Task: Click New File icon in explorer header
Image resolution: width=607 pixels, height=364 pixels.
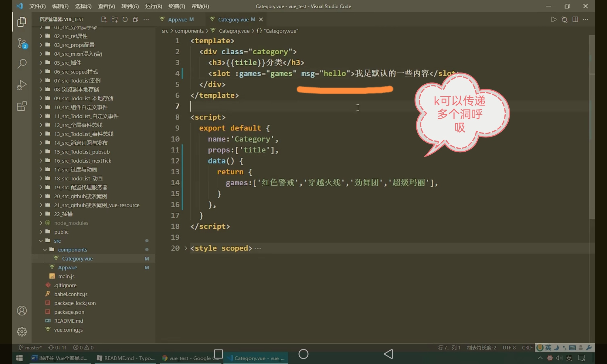Action: (104, 19)
